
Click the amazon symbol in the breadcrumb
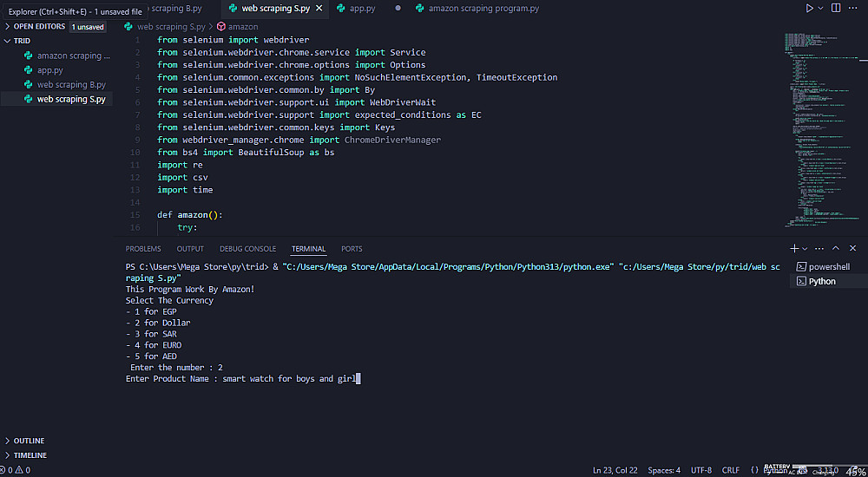(x=243, y=27)
